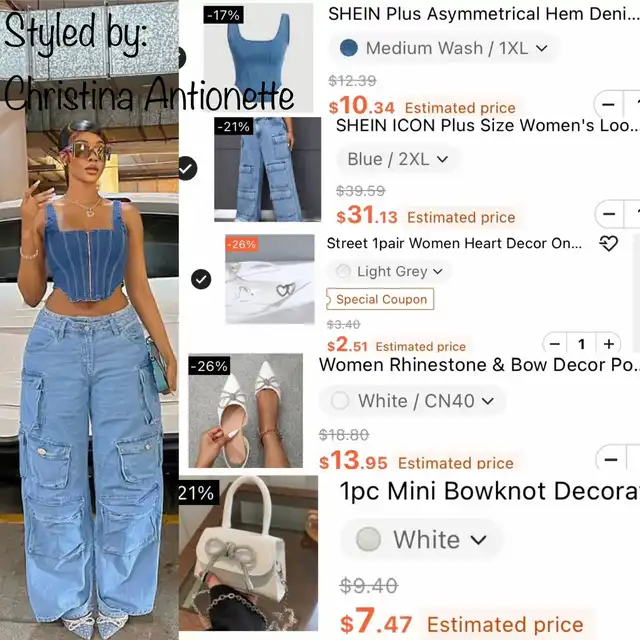Open the Women Rhinestone & Bow Decor title
Viewport: 640px width, 640px height.
point(478,365)
